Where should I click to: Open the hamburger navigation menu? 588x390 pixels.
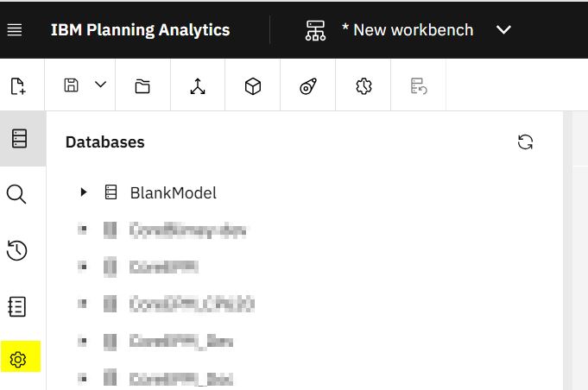pos(15,29)
